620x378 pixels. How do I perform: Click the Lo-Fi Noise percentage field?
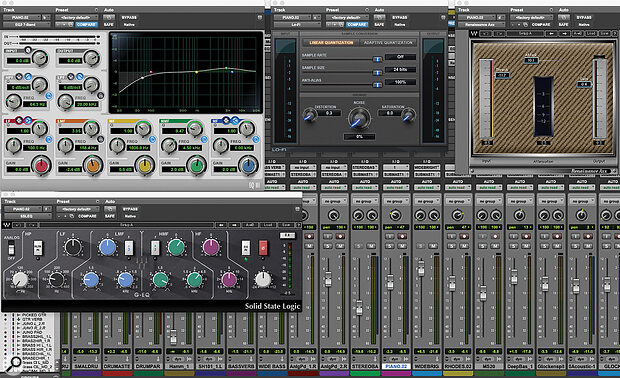359,136
